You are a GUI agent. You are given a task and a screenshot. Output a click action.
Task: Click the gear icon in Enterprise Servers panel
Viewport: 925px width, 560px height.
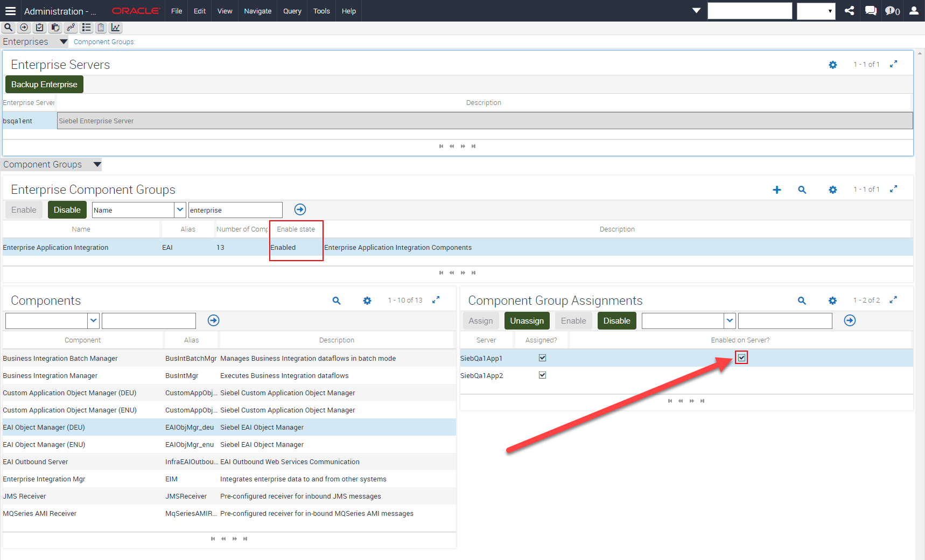(x=833, y=64)
